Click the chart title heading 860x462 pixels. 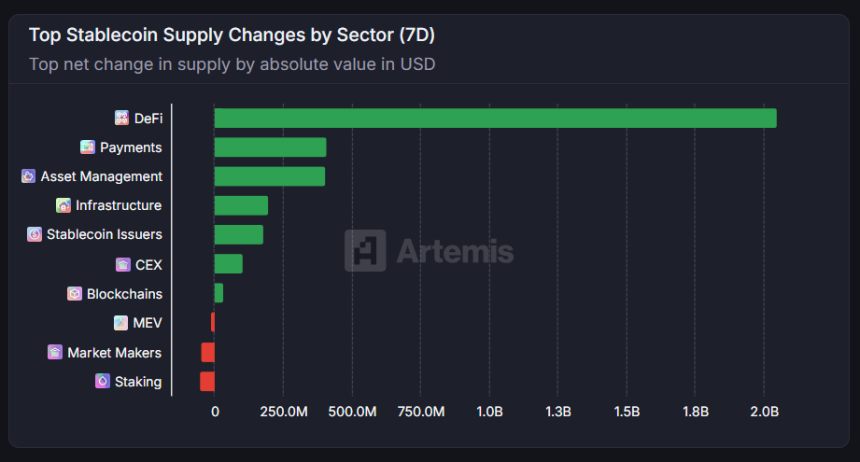tap(231, 35)
